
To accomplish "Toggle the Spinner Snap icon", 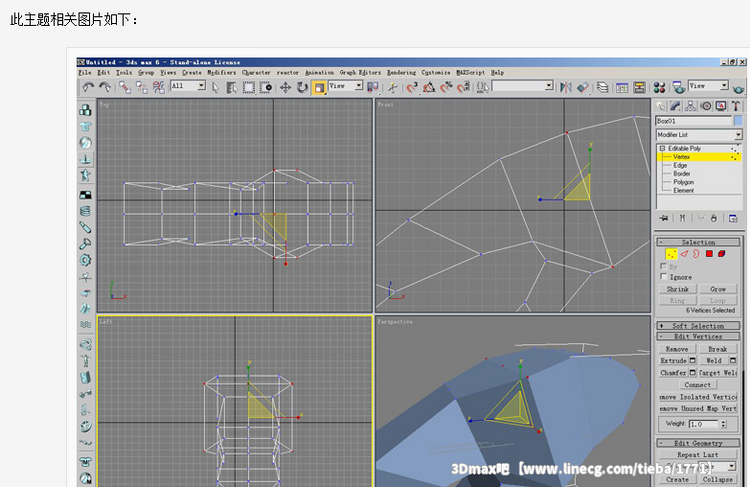I will (463, 88).
